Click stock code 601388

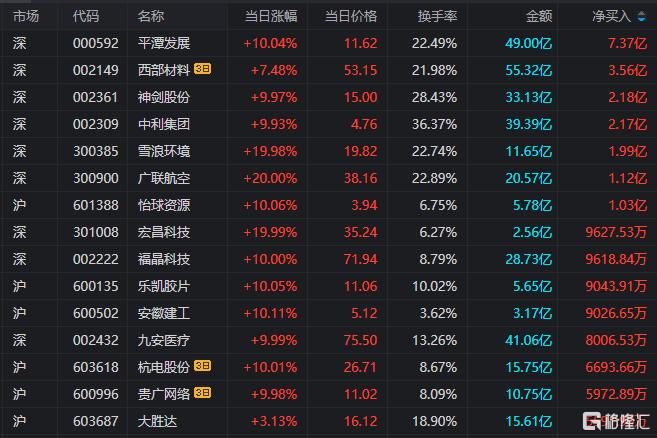tap(95, 205)
